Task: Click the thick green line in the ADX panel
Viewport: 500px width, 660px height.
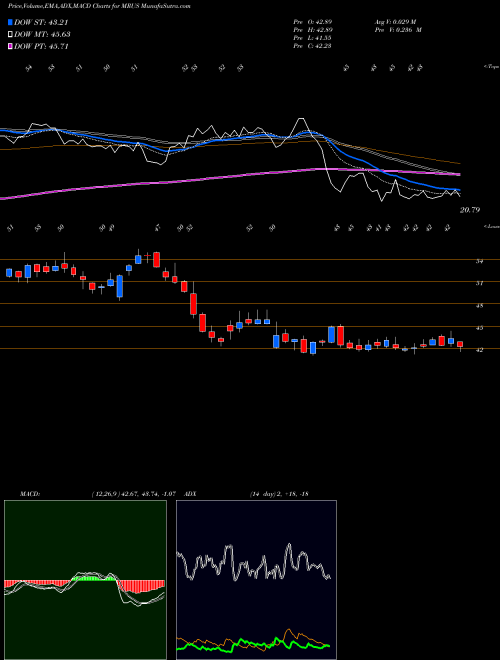Action: 253,644
